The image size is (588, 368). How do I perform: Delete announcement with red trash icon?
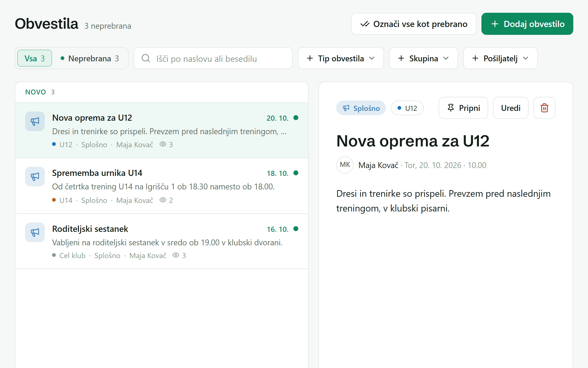(544, 108)
